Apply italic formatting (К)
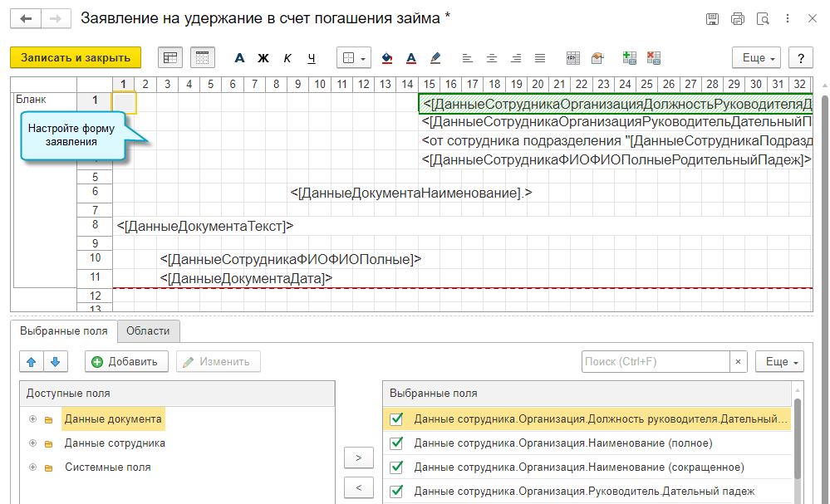Screen dimensions: 830x504 pyautogui.click(x=287, y=58)
